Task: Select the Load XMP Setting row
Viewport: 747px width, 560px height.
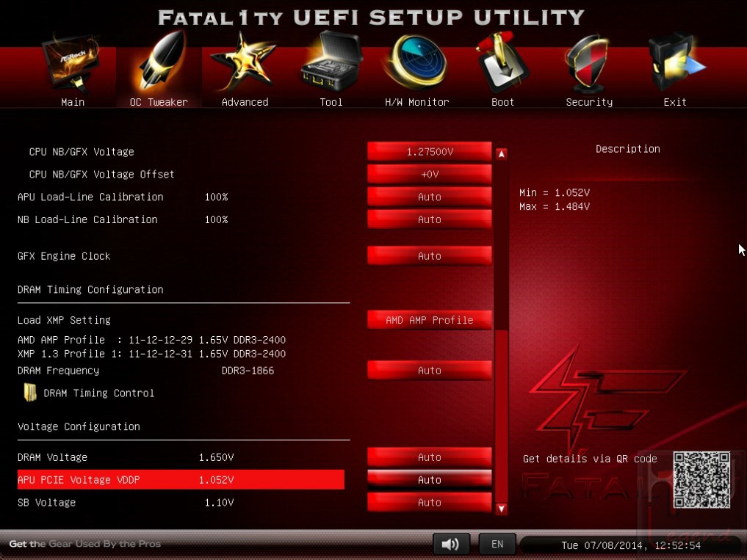Action: (x=181, y=320)
